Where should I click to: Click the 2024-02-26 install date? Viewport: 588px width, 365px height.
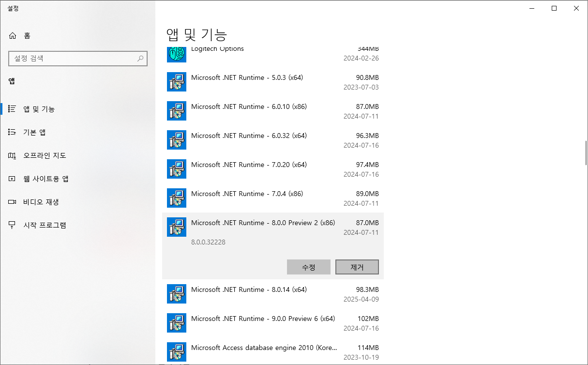pos(361,58)
